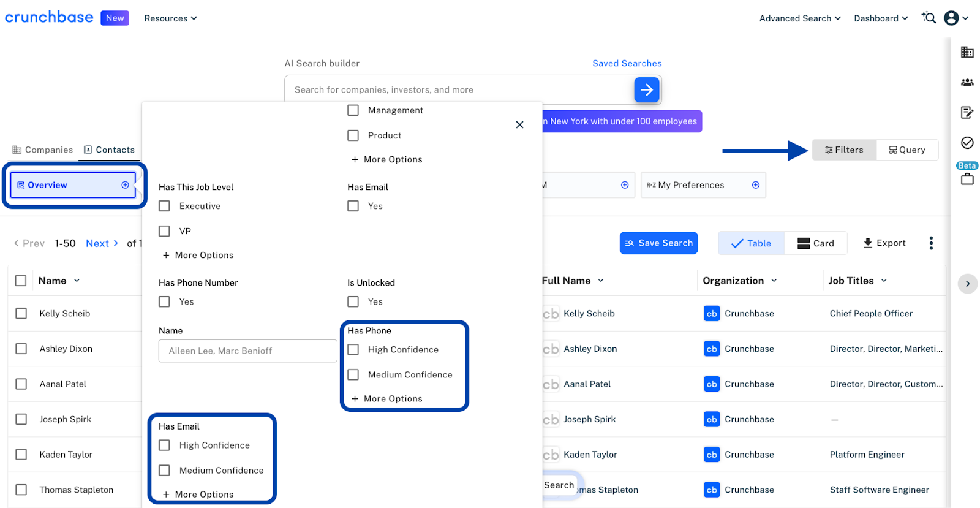Open the three-dot more options menu

pos(931,243)
